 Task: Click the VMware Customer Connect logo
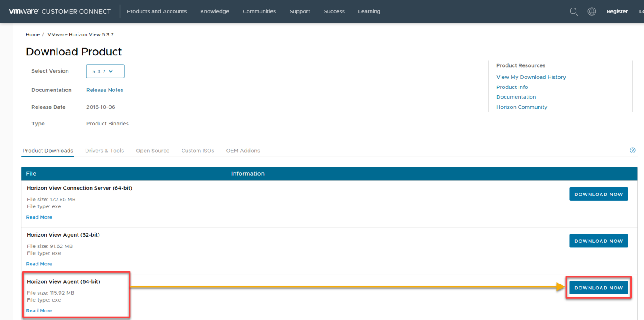pos(60,11)
